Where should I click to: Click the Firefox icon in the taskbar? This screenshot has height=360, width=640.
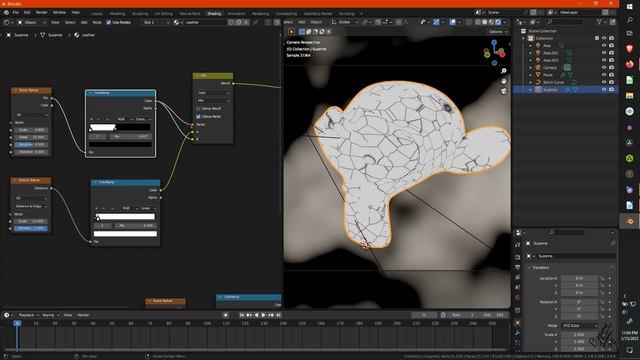click(x=629, y=64)
